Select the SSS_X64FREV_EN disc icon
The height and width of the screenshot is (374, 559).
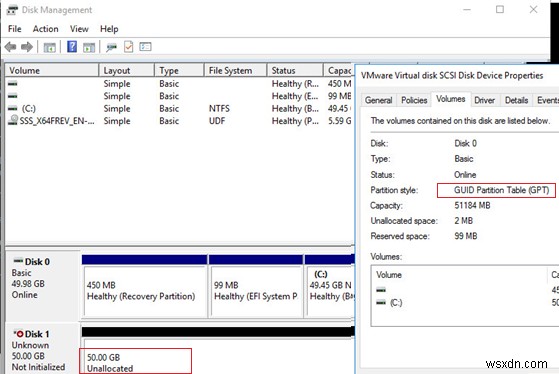(x=13, y=120)
